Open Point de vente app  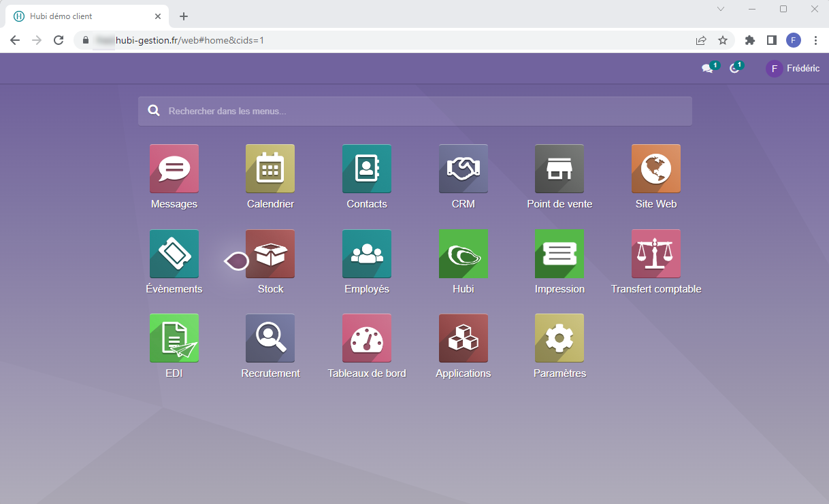[559, 169]
